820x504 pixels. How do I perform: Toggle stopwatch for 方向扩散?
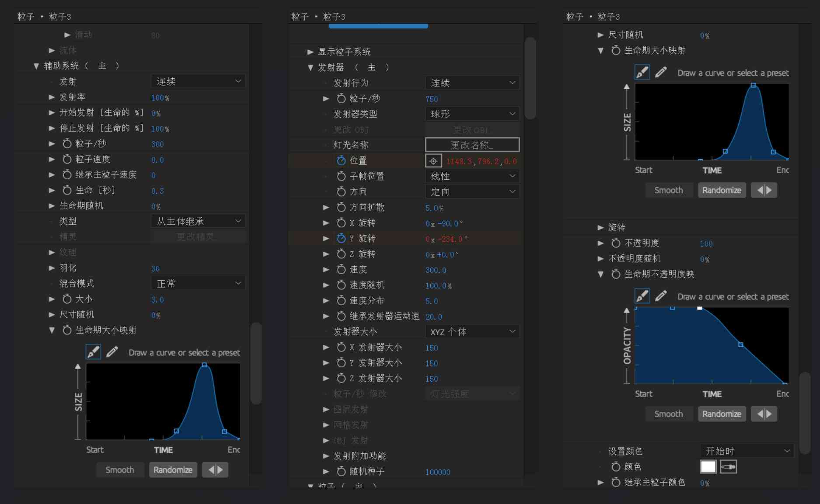coord(341,207)
